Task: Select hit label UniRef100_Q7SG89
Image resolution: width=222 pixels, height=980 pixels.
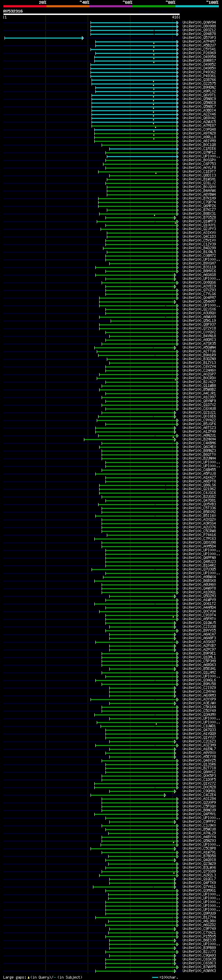Action: tap(199, 872)
